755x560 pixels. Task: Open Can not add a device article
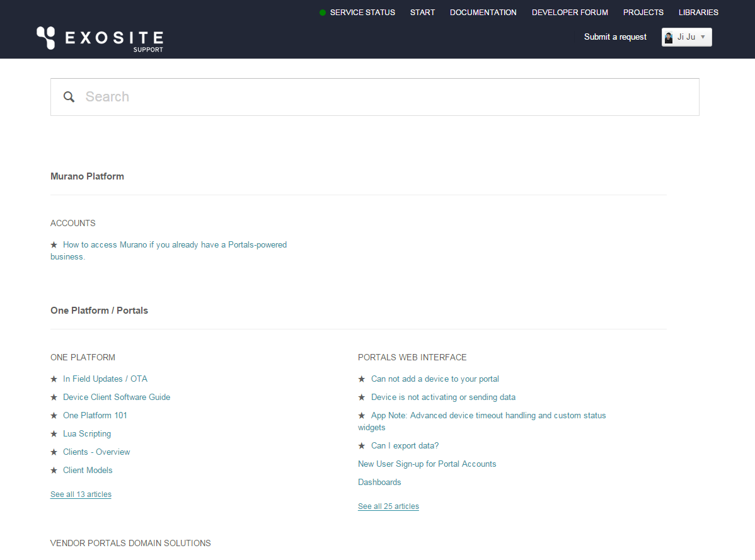tap(435, 379)
